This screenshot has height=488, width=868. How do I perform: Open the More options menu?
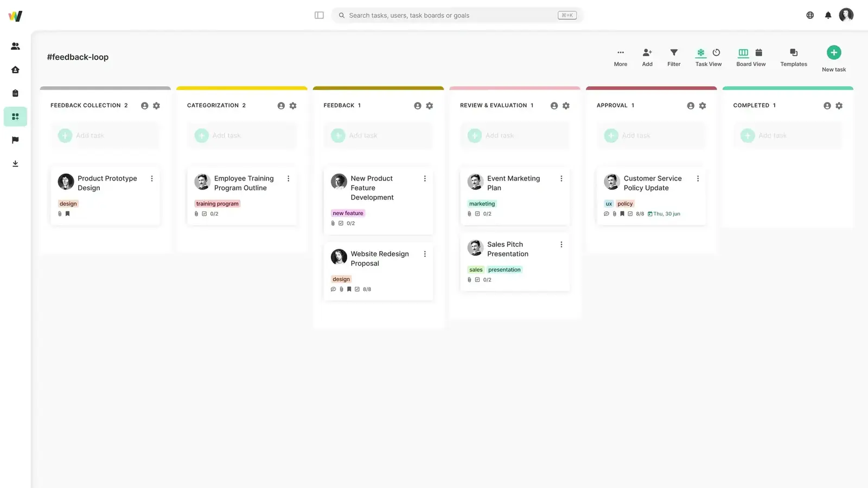point(621,53)
